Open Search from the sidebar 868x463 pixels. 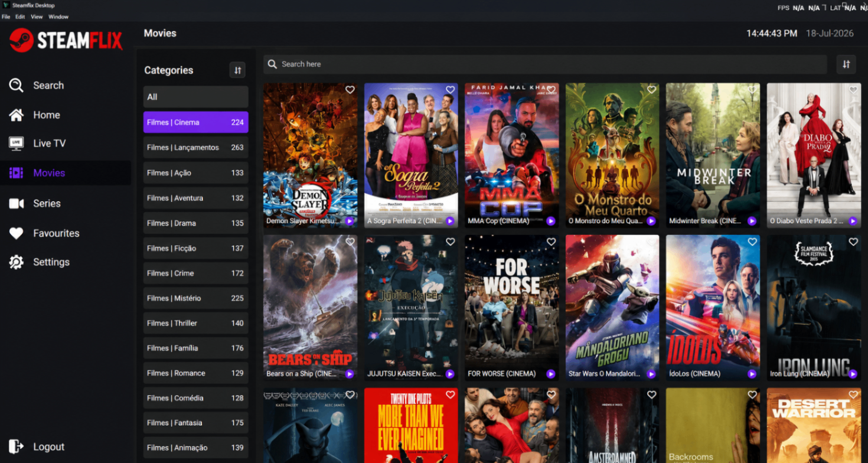coord(37,86)
